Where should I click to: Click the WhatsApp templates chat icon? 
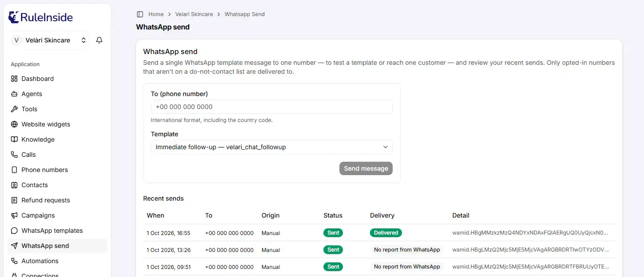pos(14,231)
